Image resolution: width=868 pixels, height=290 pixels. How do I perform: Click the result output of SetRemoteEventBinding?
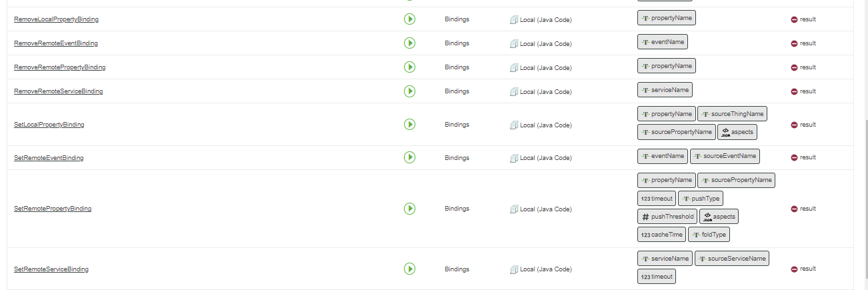point(803,158)
